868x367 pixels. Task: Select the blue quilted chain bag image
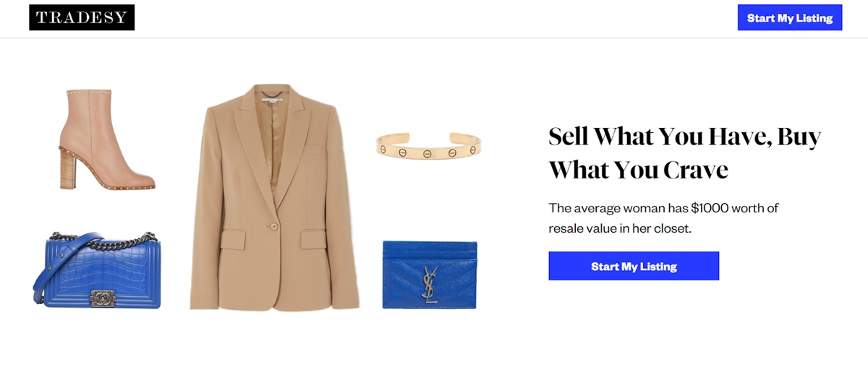(x=97, y=269)
